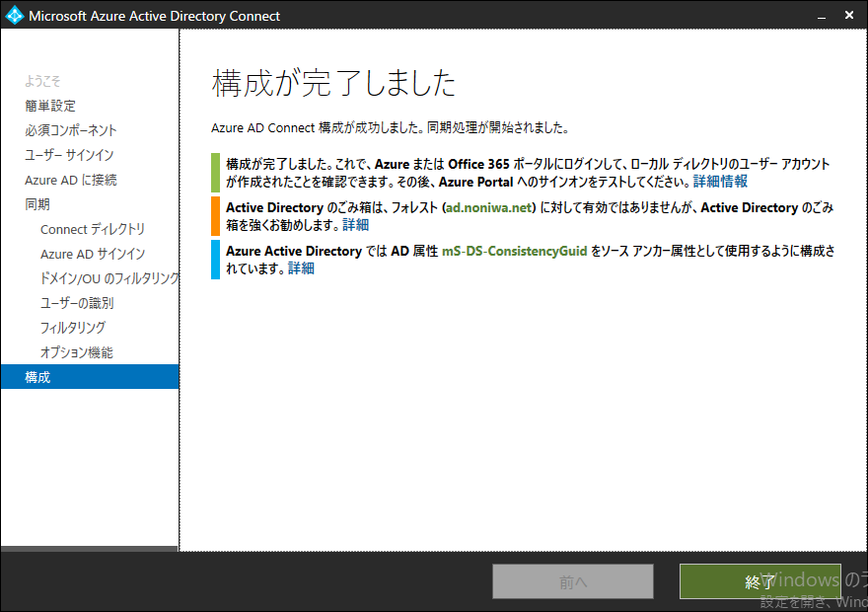This screenshot has height=612, width=868.
Task: Open 詳細 link in recycle bin warning
Action: [x=355, y=224]
